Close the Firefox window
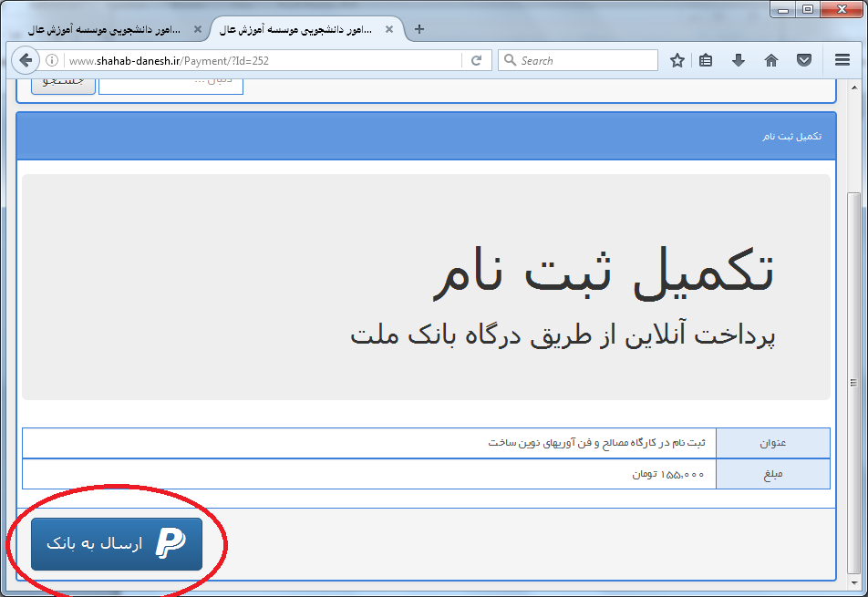 pos(842,9)
